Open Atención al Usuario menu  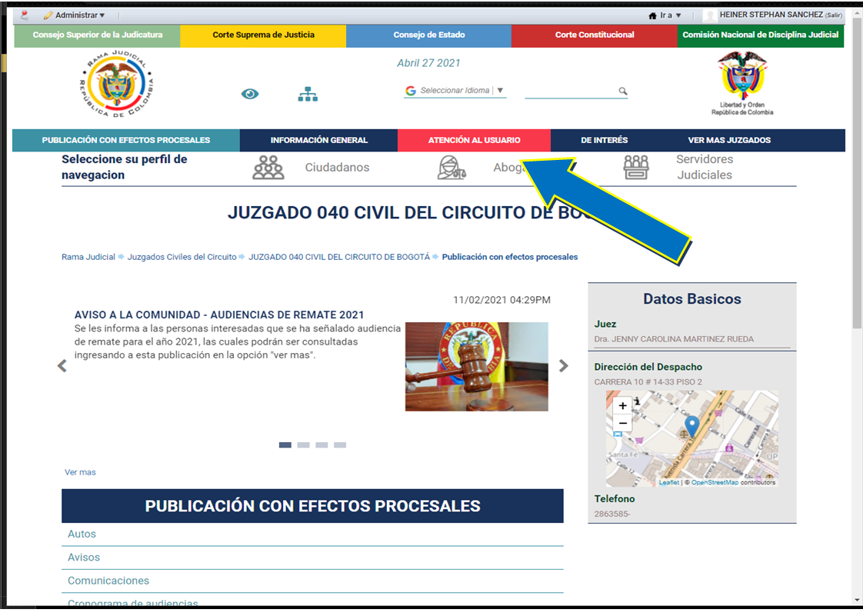(474, 141)
